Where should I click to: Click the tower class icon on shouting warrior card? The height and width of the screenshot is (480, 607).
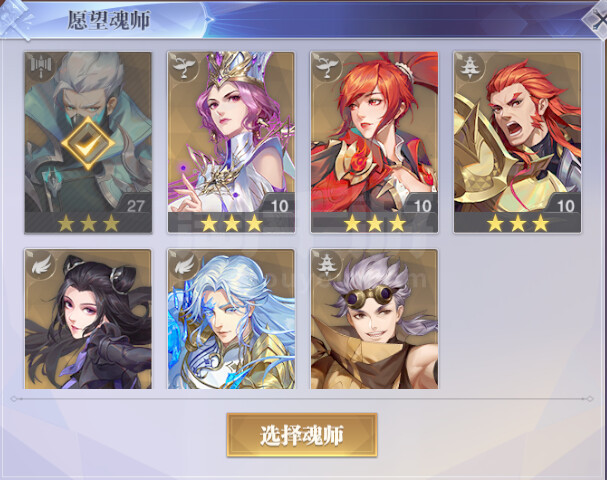pos(470,67)
